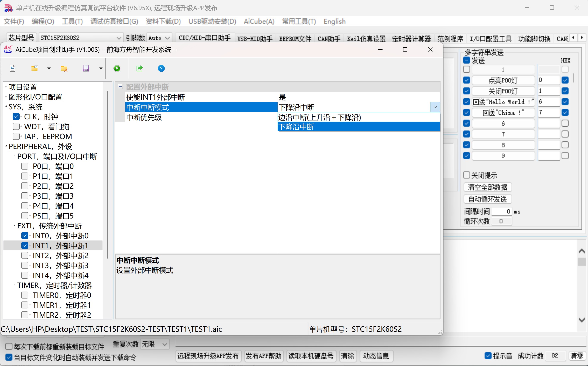Click 清空全部数据 button
Screen dimensions: 588x366
click(487, 187)
